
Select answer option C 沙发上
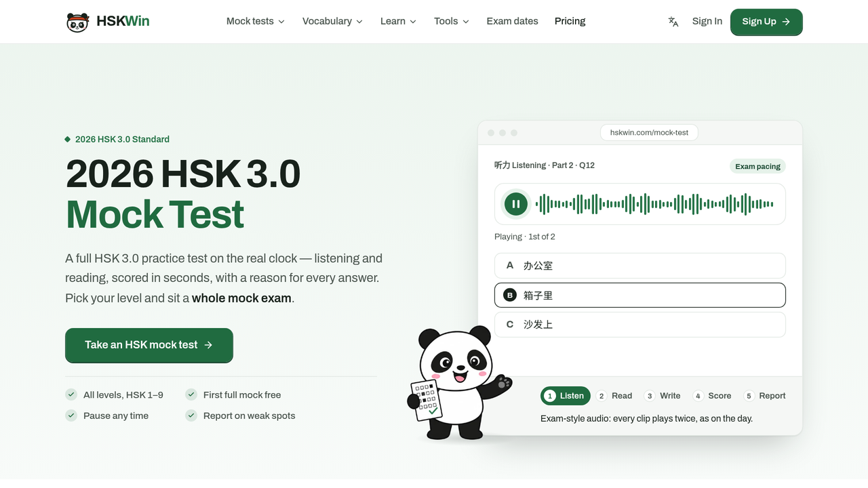tap(640, 325)
